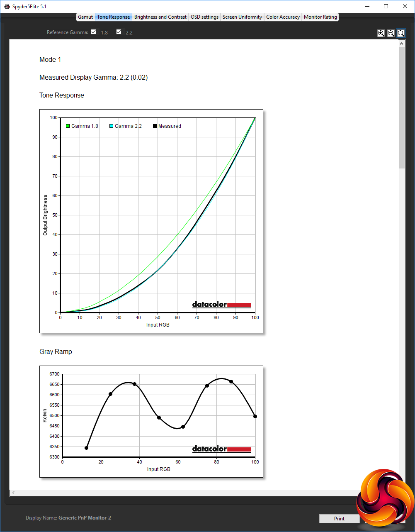Open the Brightness and Contrast tab
The image size is (415, 532).
160,17
